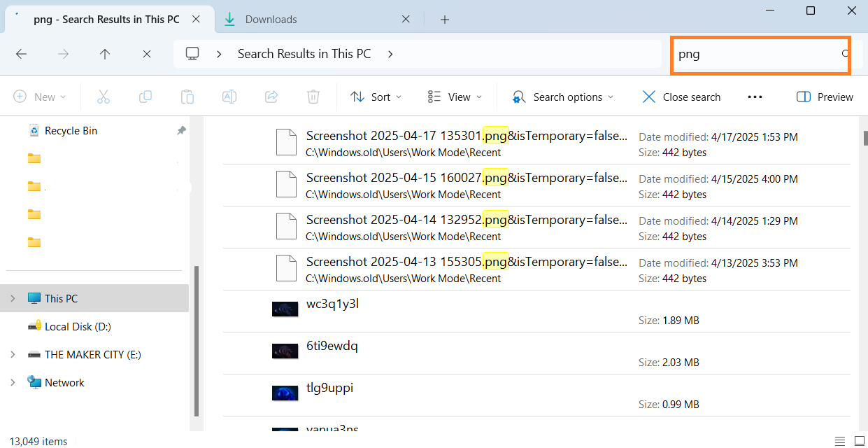The image size is (868, 448).
Task: Click the Rename icon in toolbar
Action: point(229,97)
